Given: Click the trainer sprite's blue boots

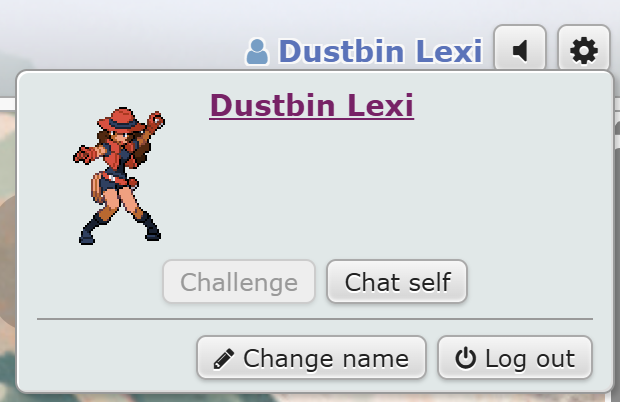Looking at the screenshot, I should (120, 229).
